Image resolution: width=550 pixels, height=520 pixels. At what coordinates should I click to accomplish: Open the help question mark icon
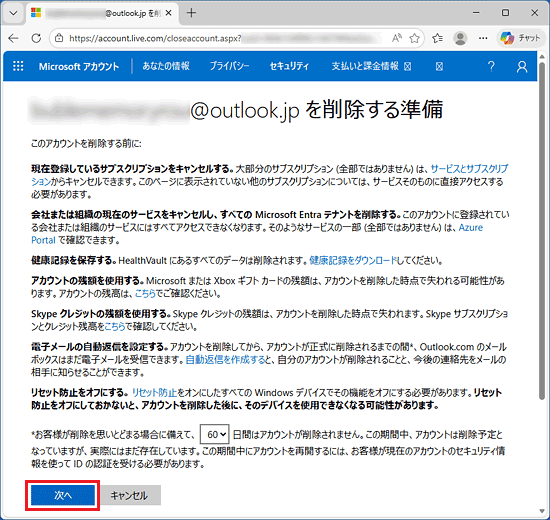coord(491,66)
